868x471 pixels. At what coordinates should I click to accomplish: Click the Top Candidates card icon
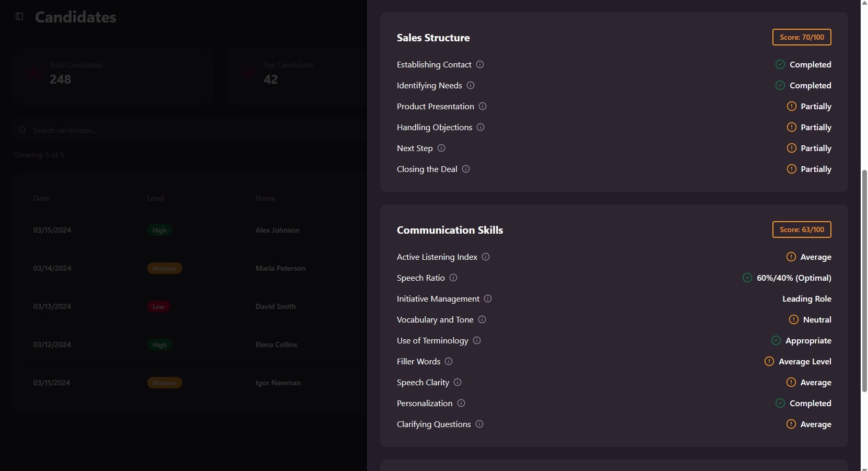tap(248, 73)
